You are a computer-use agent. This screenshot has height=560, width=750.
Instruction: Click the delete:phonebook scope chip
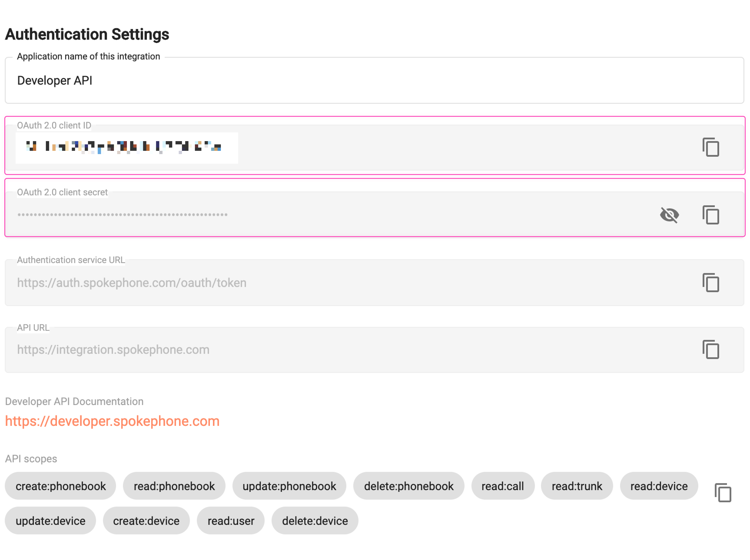[408, 486]
